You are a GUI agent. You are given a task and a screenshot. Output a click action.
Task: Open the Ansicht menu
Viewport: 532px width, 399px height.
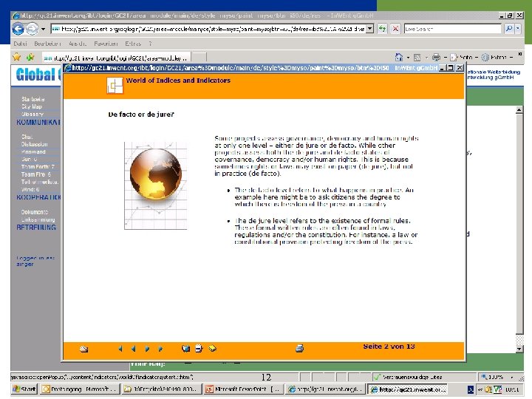[78, 44]
